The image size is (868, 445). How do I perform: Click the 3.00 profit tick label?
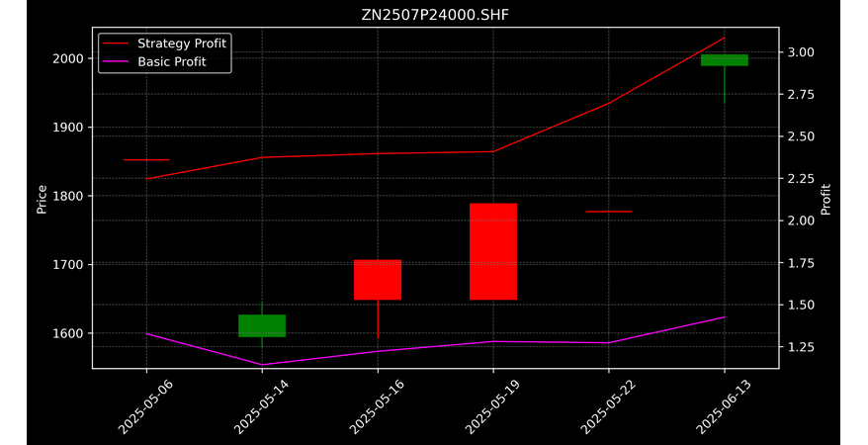coord(801,52)
